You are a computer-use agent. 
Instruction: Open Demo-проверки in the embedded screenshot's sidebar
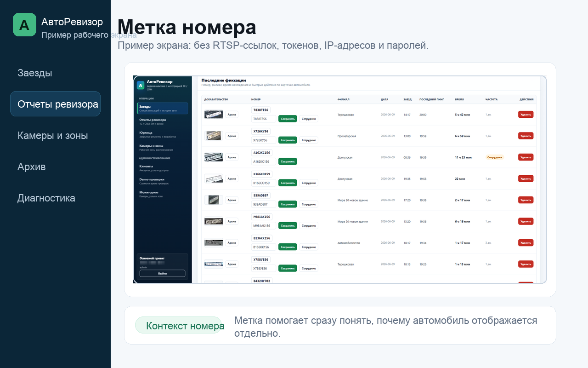[x=163, y=181]
